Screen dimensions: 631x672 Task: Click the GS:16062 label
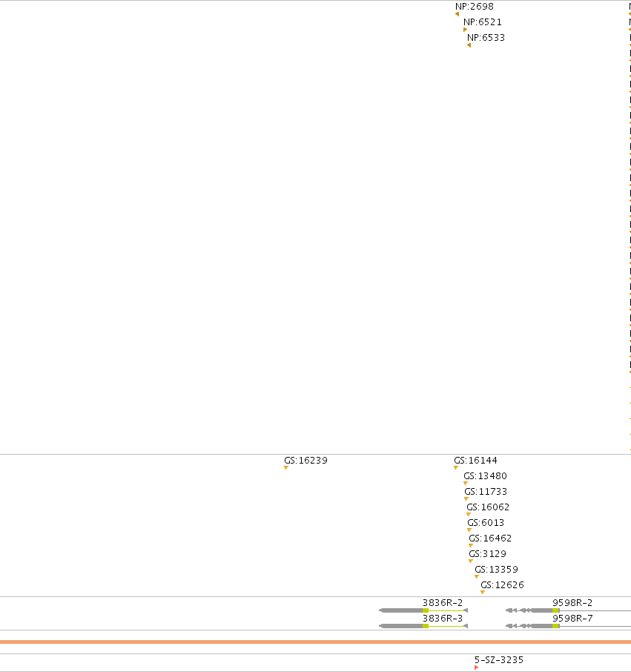(488, 507)
